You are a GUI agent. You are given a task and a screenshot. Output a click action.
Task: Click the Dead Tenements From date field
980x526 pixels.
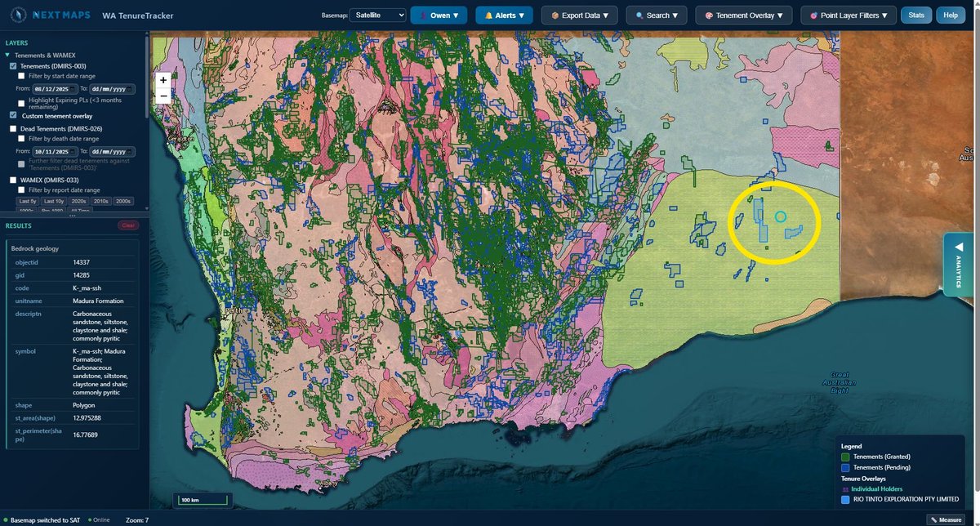[56, 151]
